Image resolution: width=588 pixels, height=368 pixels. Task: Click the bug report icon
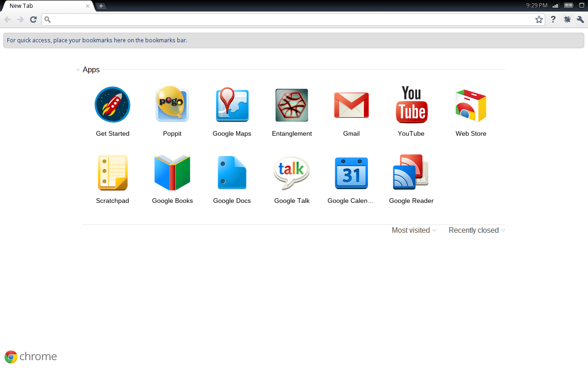coord(567,19)
